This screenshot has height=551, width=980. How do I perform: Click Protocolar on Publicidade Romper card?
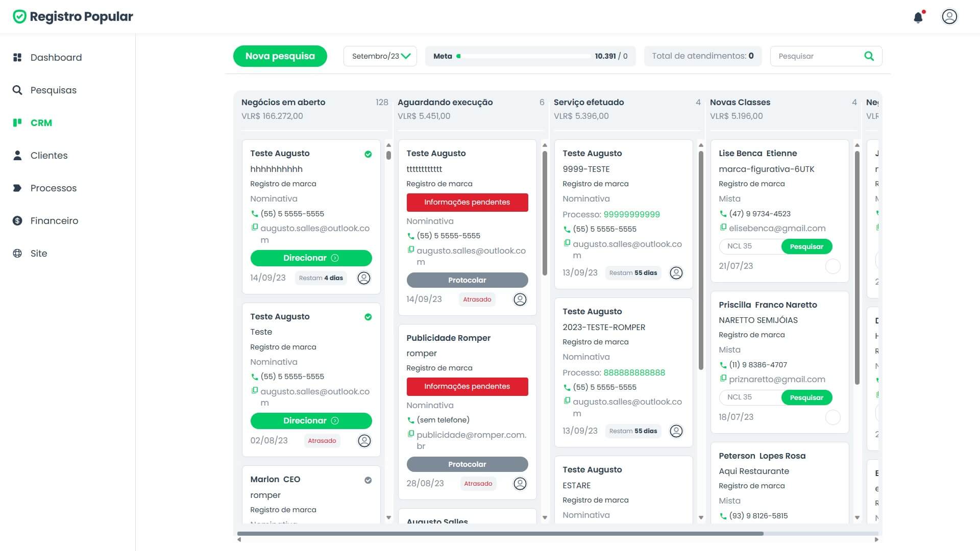click(x=467, y=464)
